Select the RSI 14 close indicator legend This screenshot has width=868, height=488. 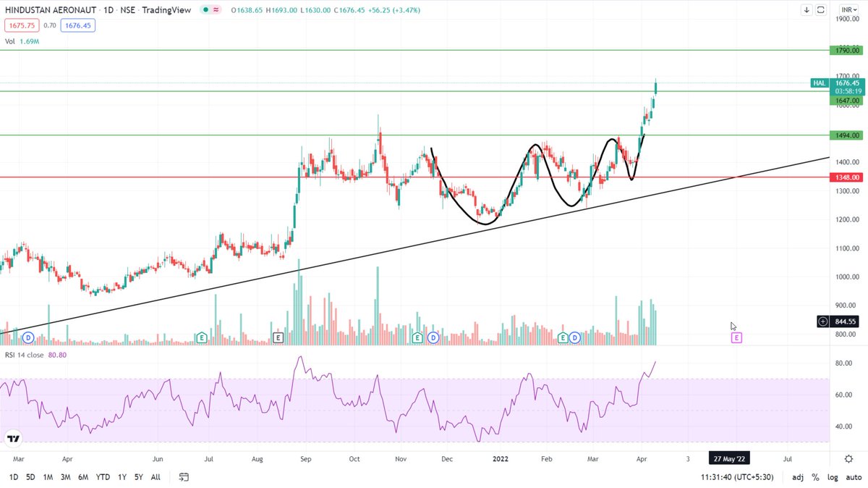(36, 354)
